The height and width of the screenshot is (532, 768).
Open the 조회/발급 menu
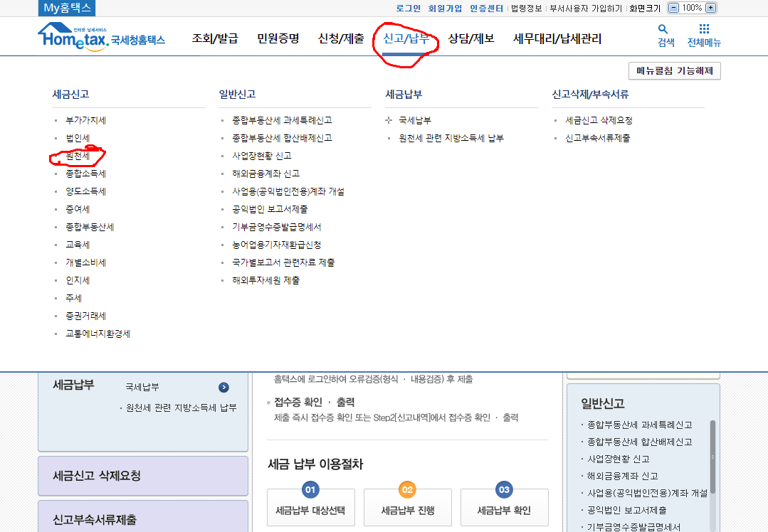click(x=214, y=38)
